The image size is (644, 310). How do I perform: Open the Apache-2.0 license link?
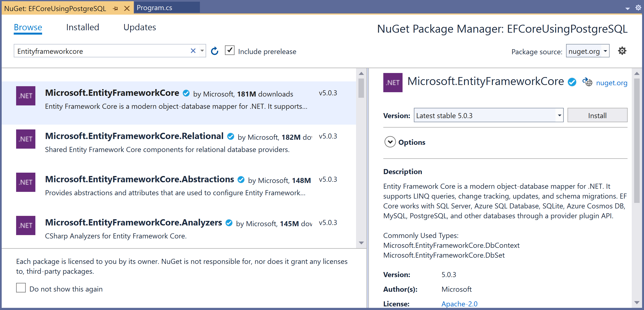[459, 304]
